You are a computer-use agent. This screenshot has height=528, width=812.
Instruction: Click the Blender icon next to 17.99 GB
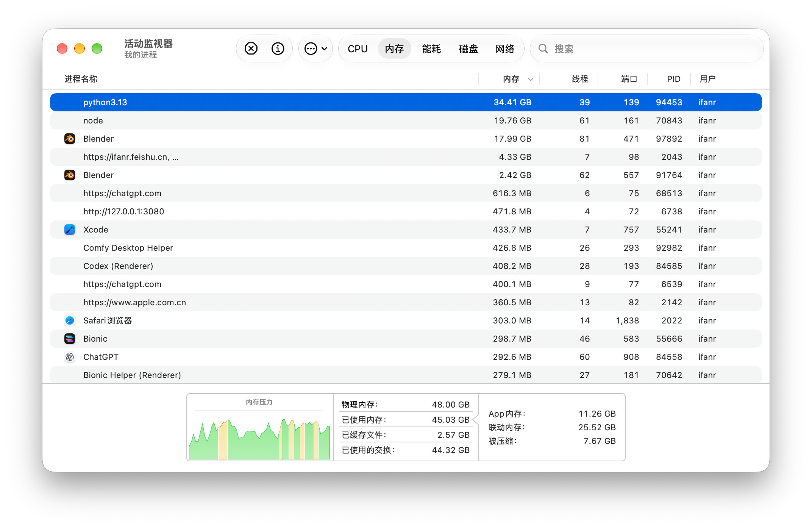point(70,139)
